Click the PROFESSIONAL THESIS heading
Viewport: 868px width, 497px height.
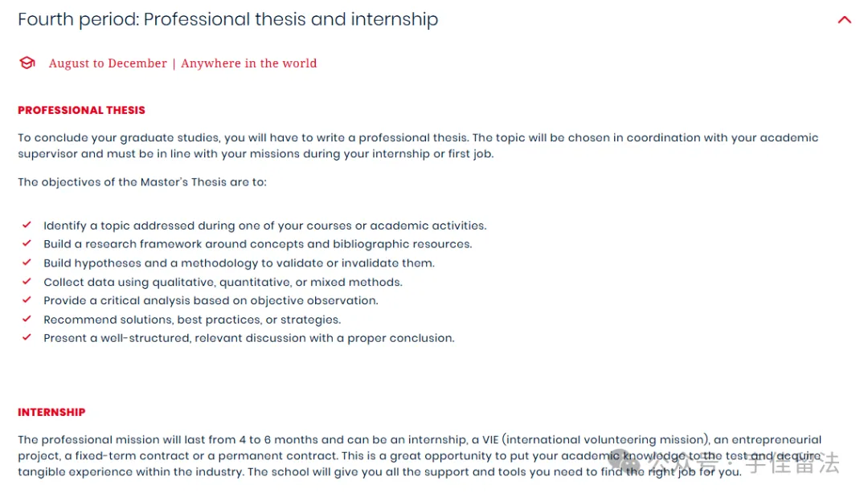pos(81,110)
